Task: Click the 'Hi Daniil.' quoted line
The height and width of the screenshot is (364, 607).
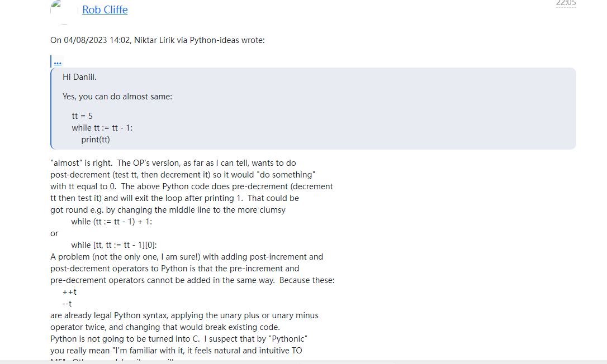Action: 79,77
